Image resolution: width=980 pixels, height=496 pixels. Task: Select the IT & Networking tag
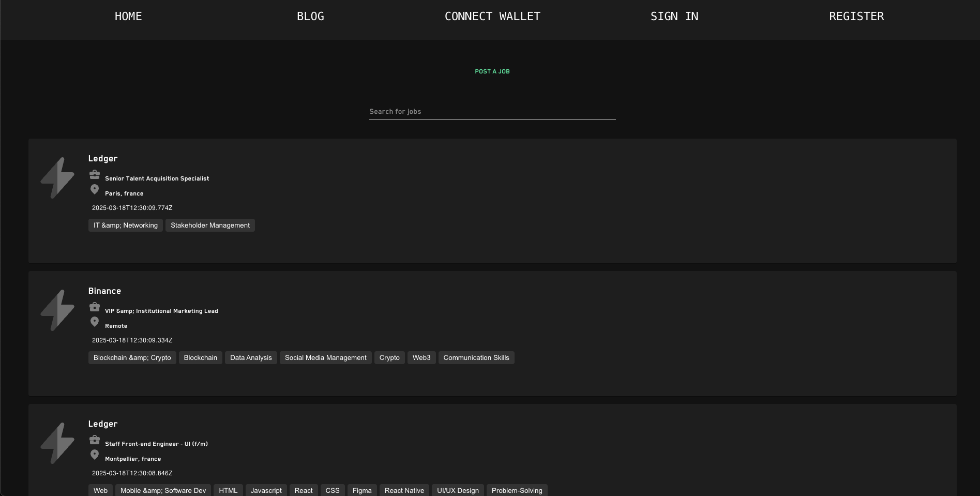coord(126,226)
